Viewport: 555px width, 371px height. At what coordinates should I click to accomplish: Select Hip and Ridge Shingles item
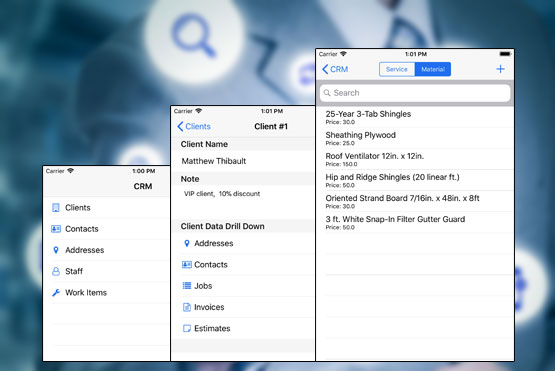pos(415,180)
